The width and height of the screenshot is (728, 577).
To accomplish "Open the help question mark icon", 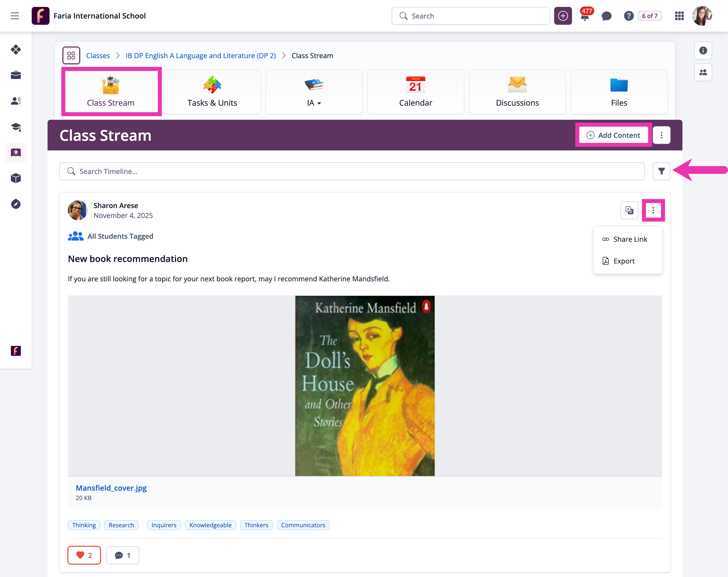I will pos(628,16).
